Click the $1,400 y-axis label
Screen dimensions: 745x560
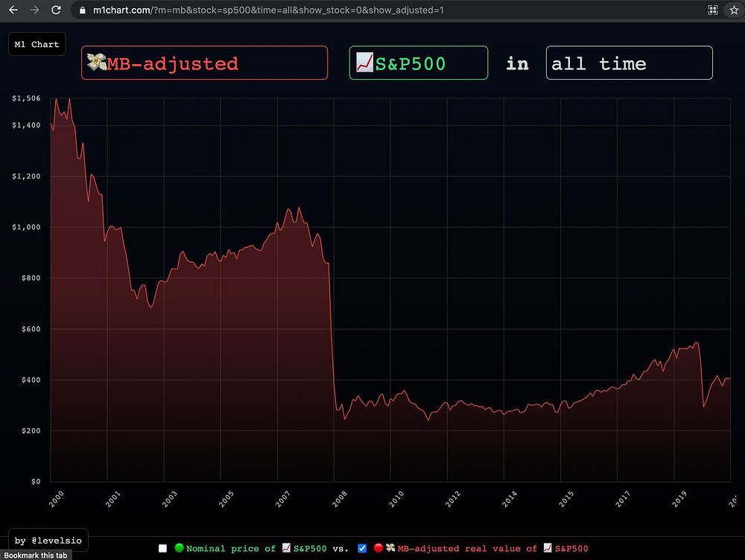pos(26,125)
